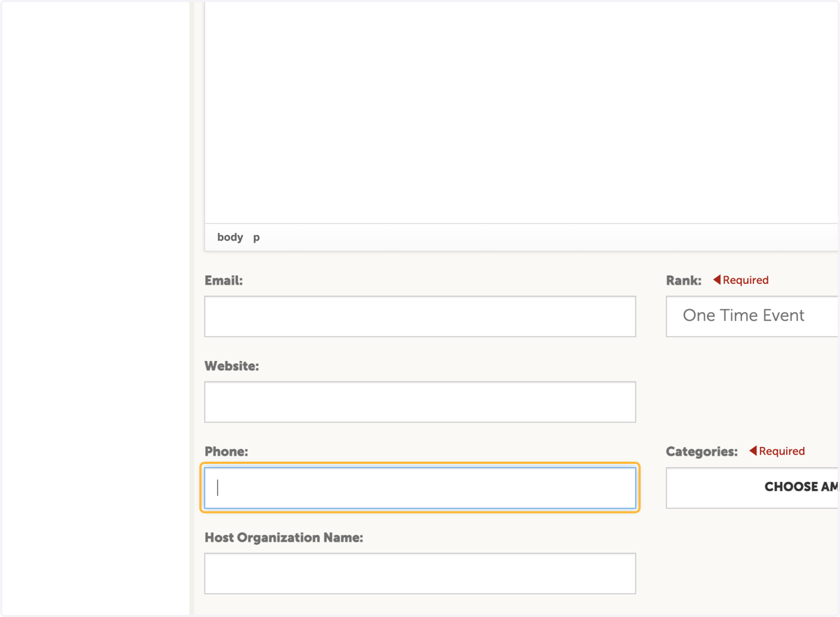The height and width of the screenshot is (617, 840).
Task: Focus the Phone input field
Action: point(420,488)
